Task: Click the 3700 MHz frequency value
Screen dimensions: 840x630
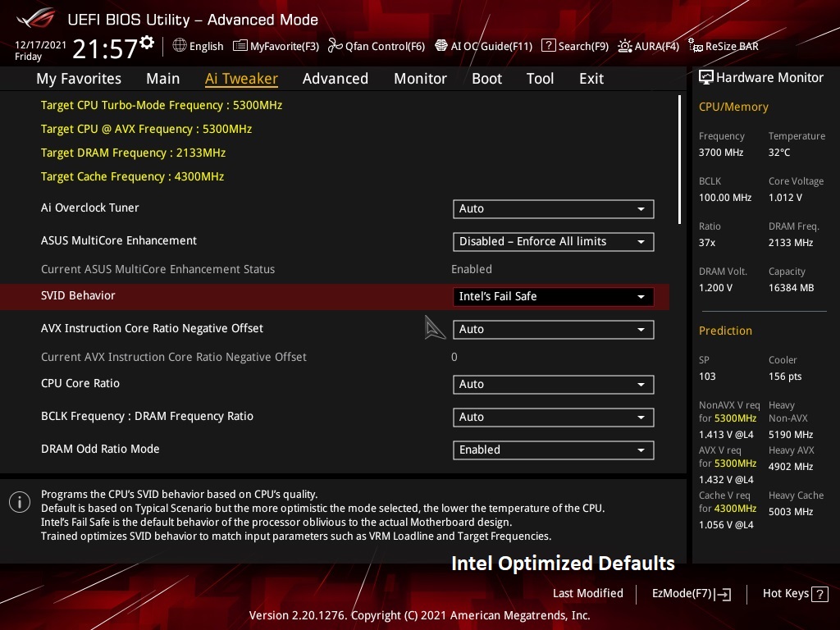Action: pos(721,153)
